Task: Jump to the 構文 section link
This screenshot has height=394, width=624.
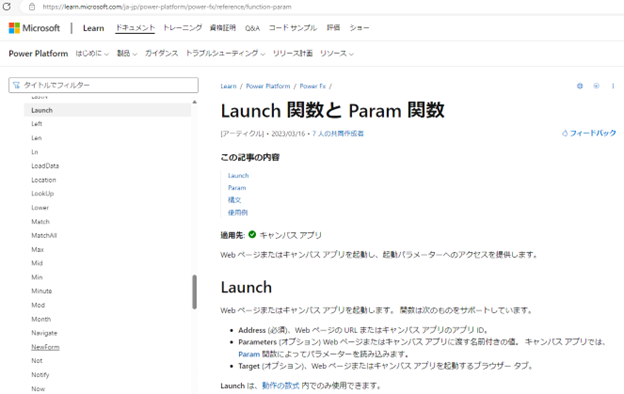Action: pyautogui.click(x=234, y=200)
